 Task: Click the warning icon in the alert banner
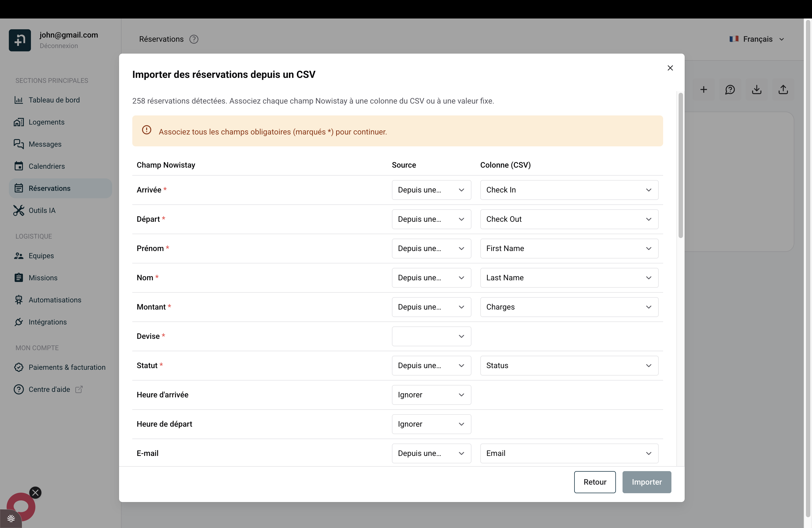(x=147, y=130)
